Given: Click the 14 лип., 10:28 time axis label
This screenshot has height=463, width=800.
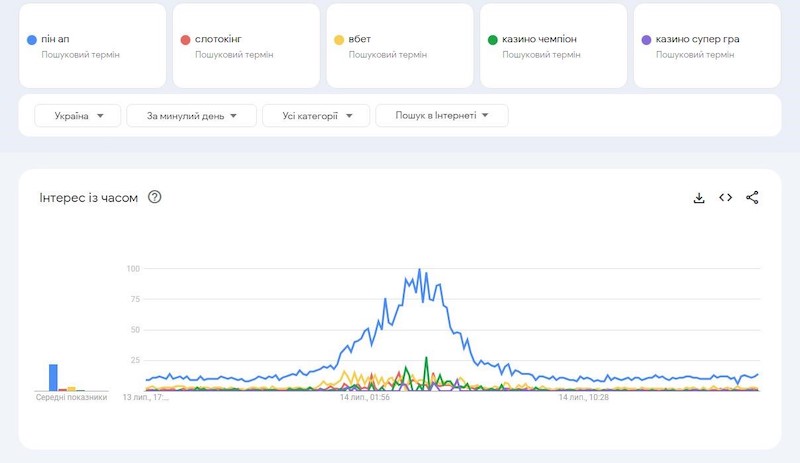Looking at the screenshot, I should pyautogui.click(x=584, y=397).
